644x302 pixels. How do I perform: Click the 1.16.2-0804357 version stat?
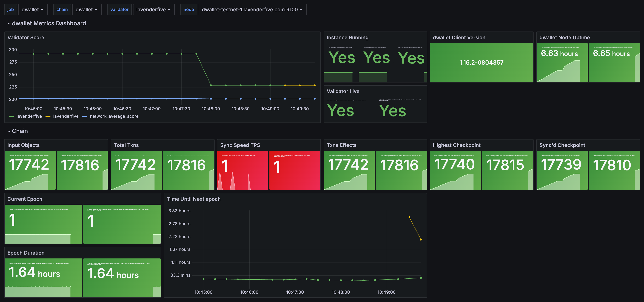(x=481, y=62)
